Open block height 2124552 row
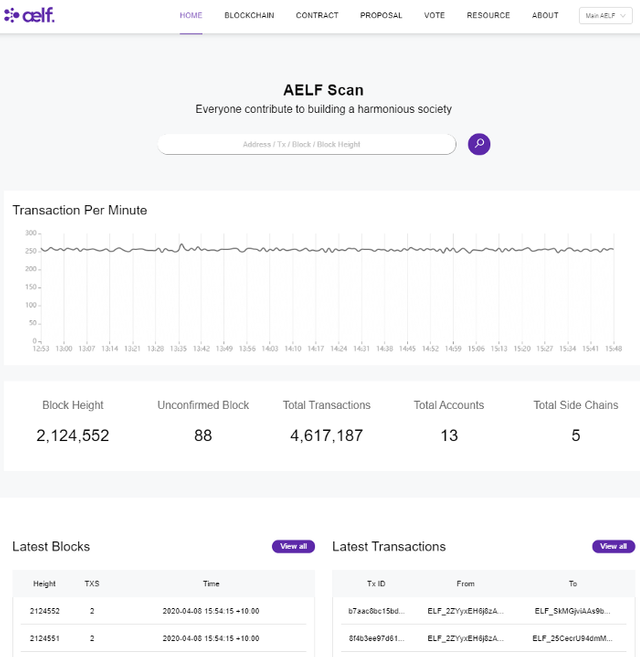The image size is (640, 657). [163, 611]
